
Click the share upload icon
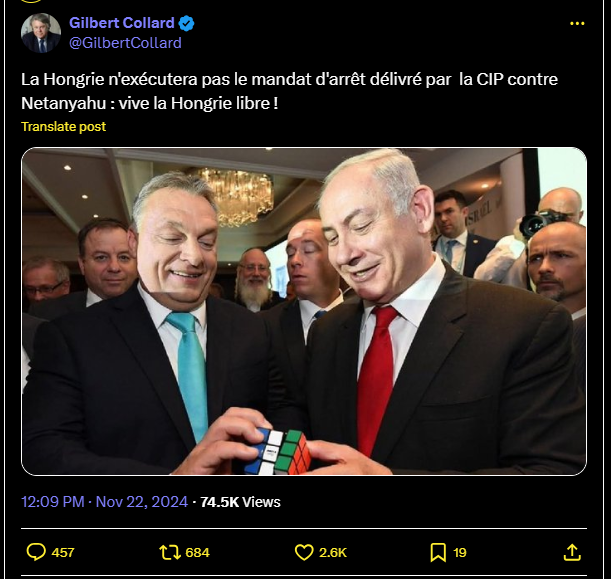click(572, 552)
